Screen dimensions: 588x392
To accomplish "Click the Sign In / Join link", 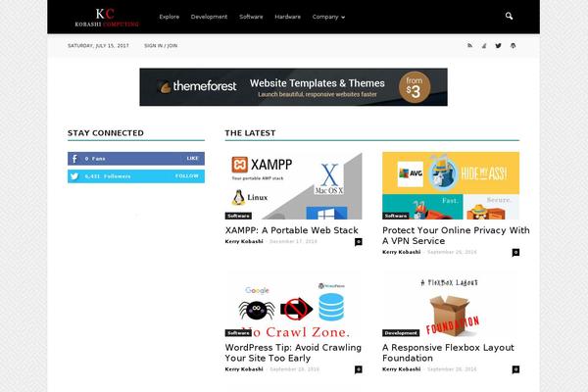I will click(x=161, y=46).
